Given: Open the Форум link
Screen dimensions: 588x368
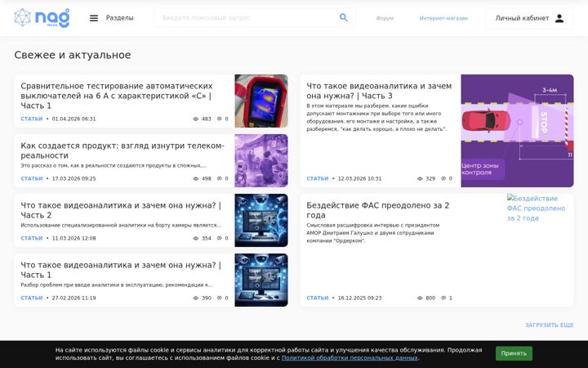Looking at the screenshot, I should pyautogui.click(x=385, y=18).
